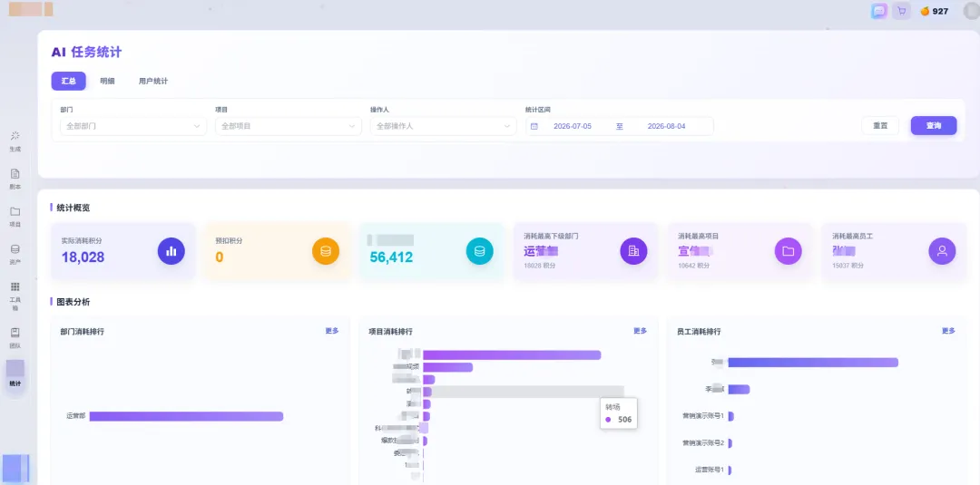The width and height of the screenshot is (980, 485).
Task: Open the 剧本 script icon in sidebar
Action: [15, 173]
